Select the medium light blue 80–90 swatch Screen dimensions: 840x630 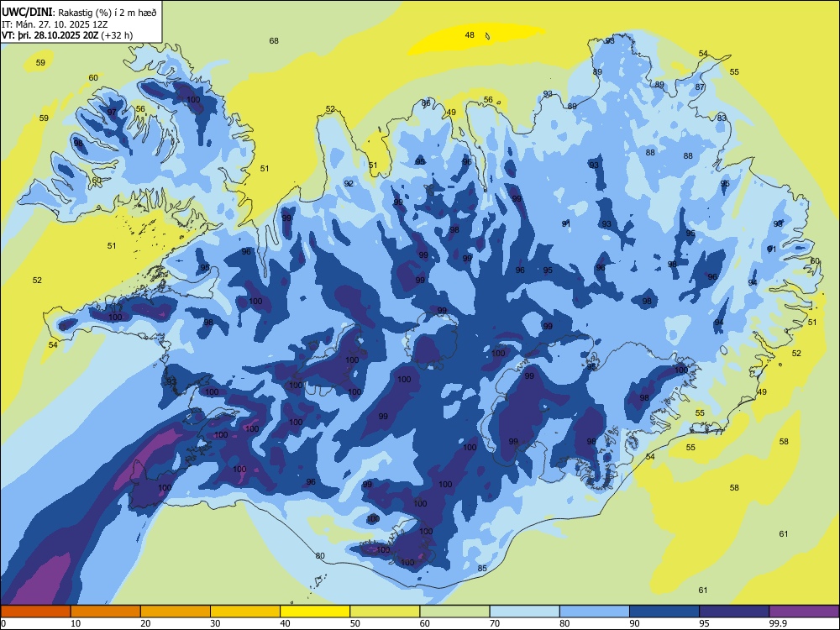(x=594, y=612)
